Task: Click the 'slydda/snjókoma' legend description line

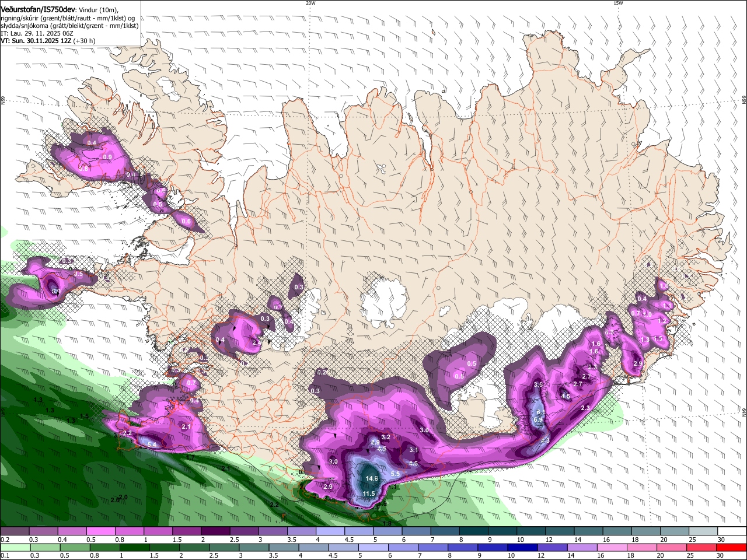Action: [69, 26]
